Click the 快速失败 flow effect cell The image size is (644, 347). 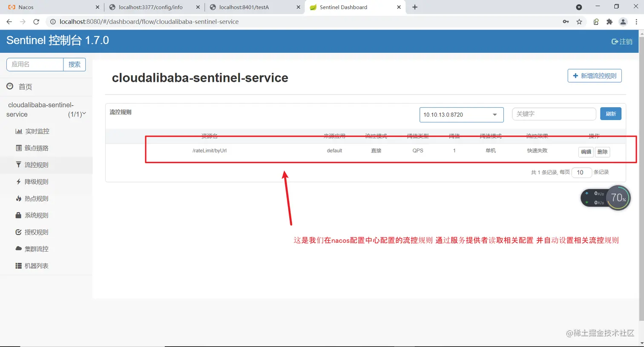pyautogui.click(x=537, y=151)
